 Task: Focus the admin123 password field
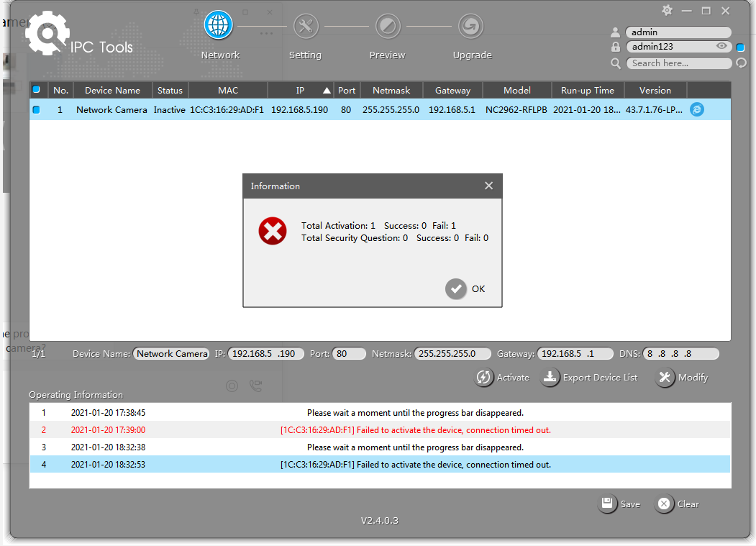(x=678, y=47)
